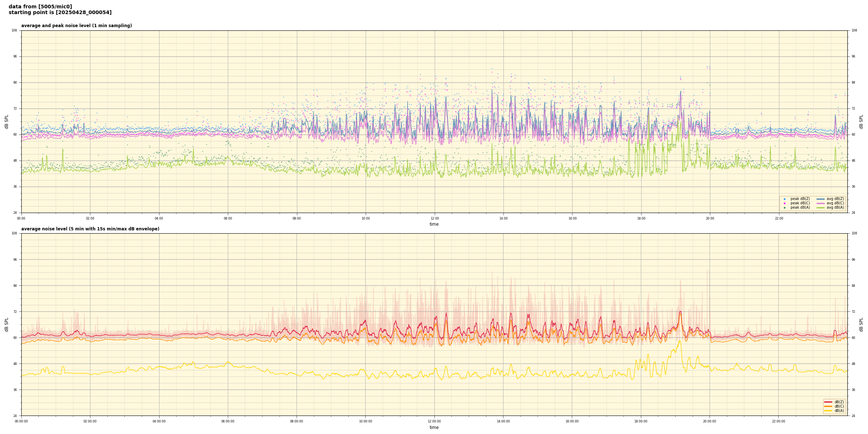Click the bottom chart's 'time' axis label
Screen dimensions: 868x434
[x=434, y=427]
